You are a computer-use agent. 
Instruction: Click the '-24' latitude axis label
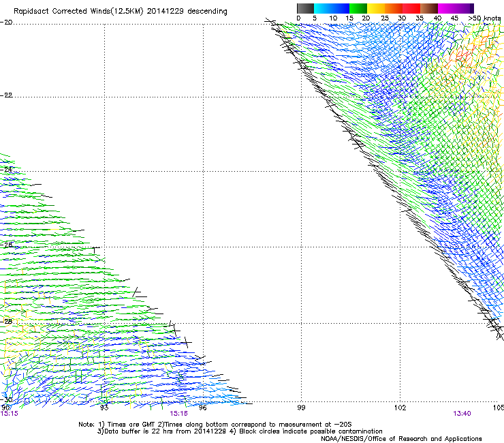click(6, 170)
